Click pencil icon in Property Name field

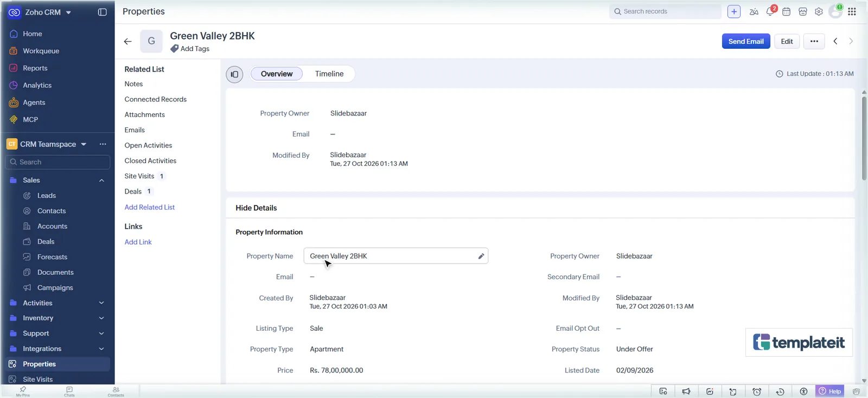pos(481,256)
